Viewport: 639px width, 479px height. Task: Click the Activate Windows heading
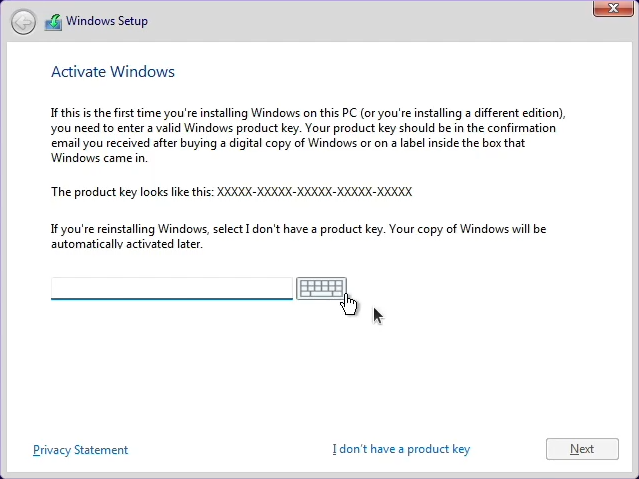(x=113, y=72)
